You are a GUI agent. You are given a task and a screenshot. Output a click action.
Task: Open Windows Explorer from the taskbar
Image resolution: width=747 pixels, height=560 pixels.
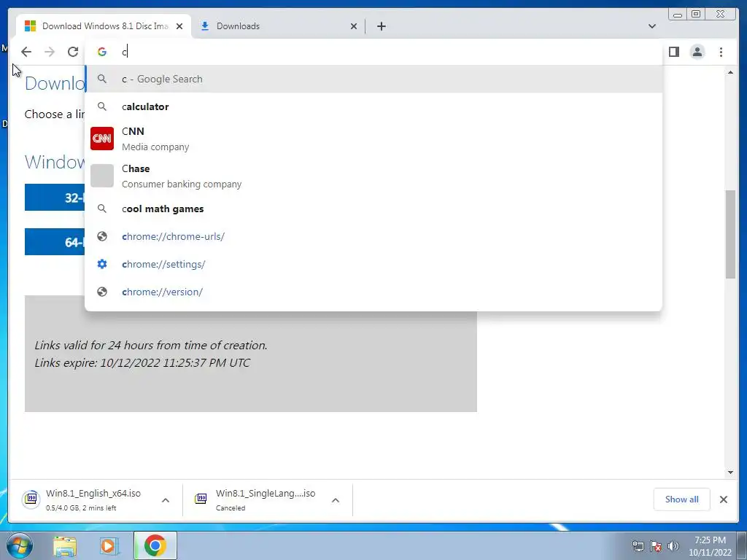coord(65,546)
